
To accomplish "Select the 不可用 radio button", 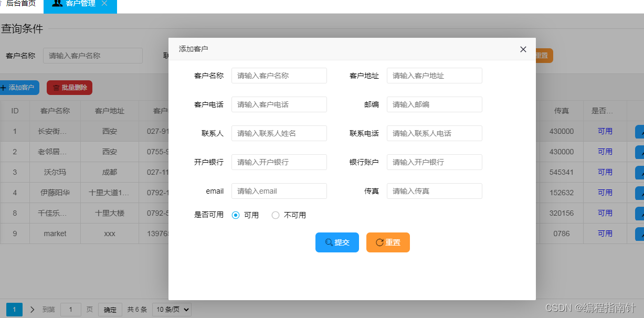I will pyautogui.click(x=276, y=215).
